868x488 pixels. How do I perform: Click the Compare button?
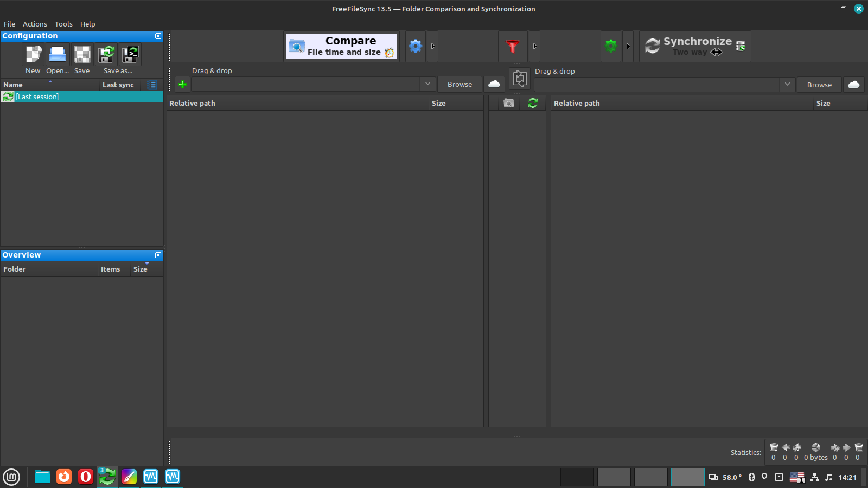[x=342, y=46]
